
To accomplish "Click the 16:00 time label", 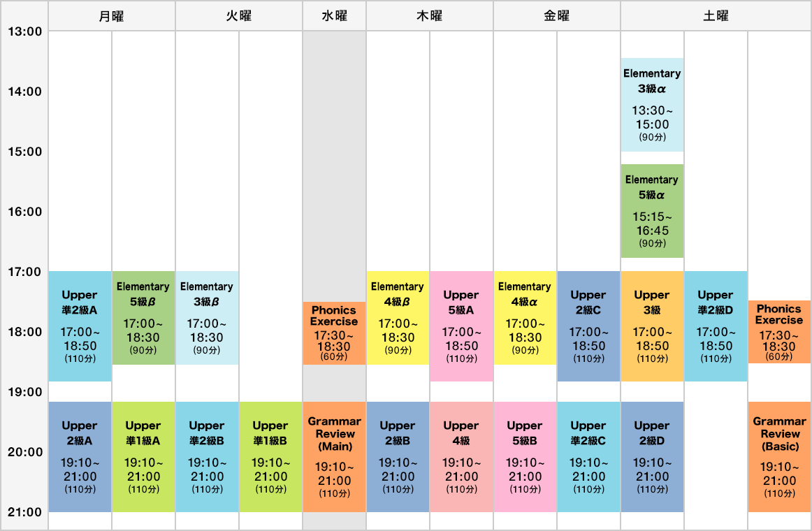I will pos(25,212).
